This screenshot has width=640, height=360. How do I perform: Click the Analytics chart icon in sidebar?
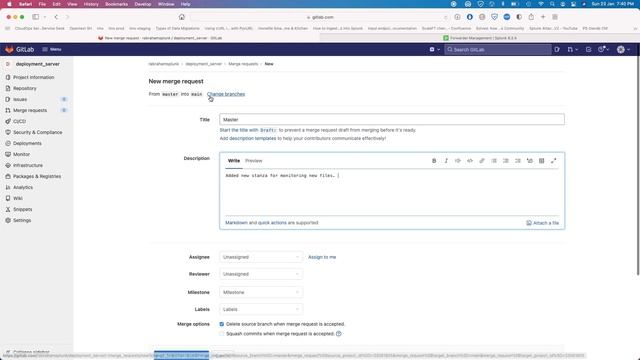[x=8, y=187]
